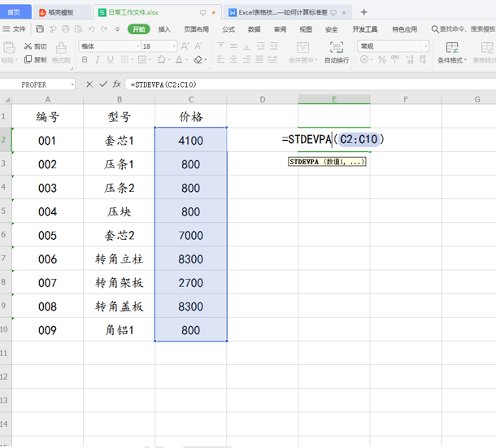
Task: Click the Undo arrow
Action: click(92, 29)
